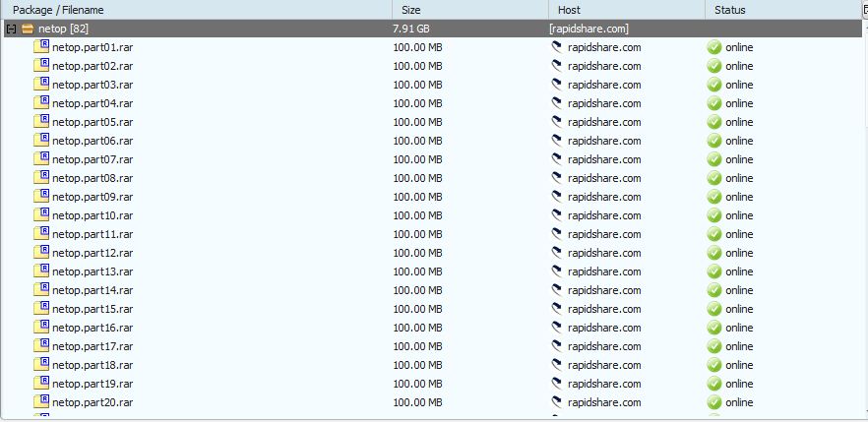Select file name netop.part05.rar
The image size is (868, 422).
[93, 122]
